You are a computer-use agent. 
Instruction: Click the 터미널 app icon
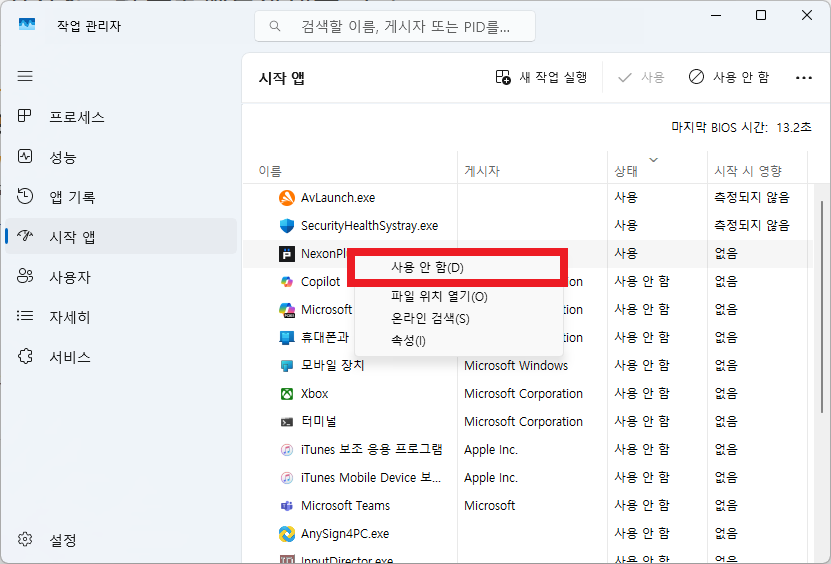coord(287,422)
